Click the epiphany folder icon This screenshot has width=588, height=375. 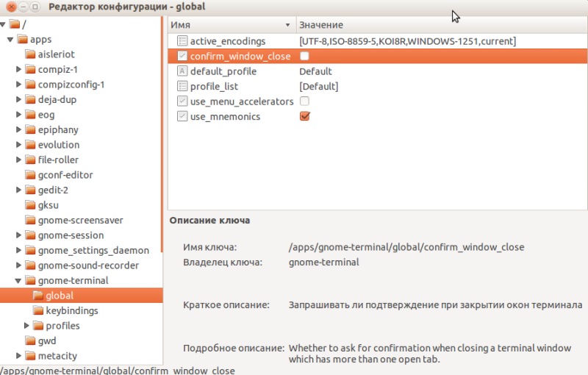point(30,129)
